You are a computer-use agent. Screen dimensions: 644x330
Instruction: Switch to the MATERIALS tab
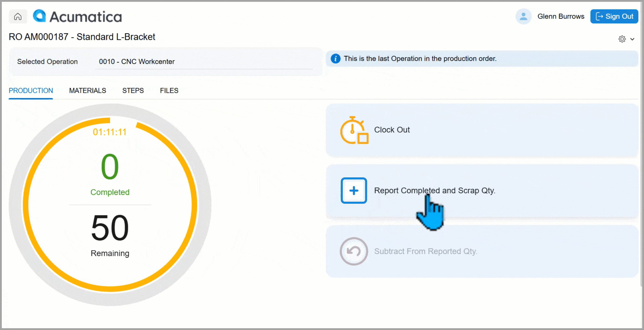tap(87, 91)
